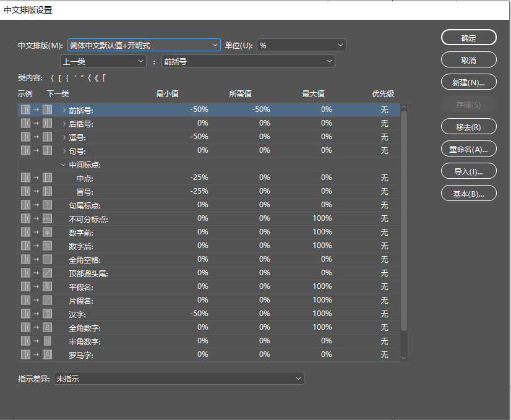
Task: Click the example icon for 逗号 row
Action: click(36, 137)
